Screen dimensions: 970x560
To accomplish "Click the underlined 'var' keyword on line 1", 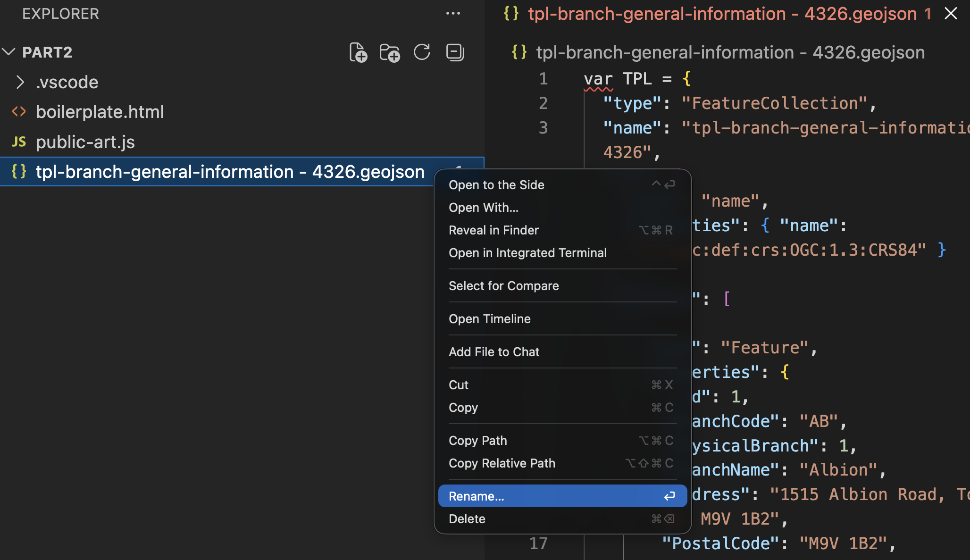I will (598, 79).
